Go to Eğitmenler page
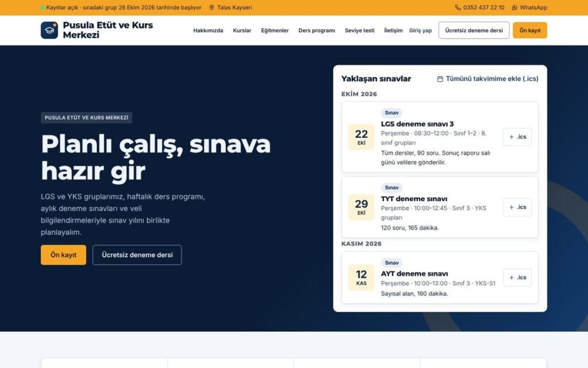This screenshot has height=368, width=588. pos(275,30)
